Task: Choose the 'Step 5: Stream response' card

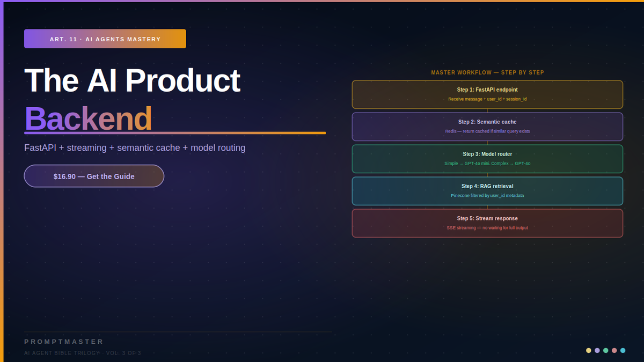Action: 487,223
